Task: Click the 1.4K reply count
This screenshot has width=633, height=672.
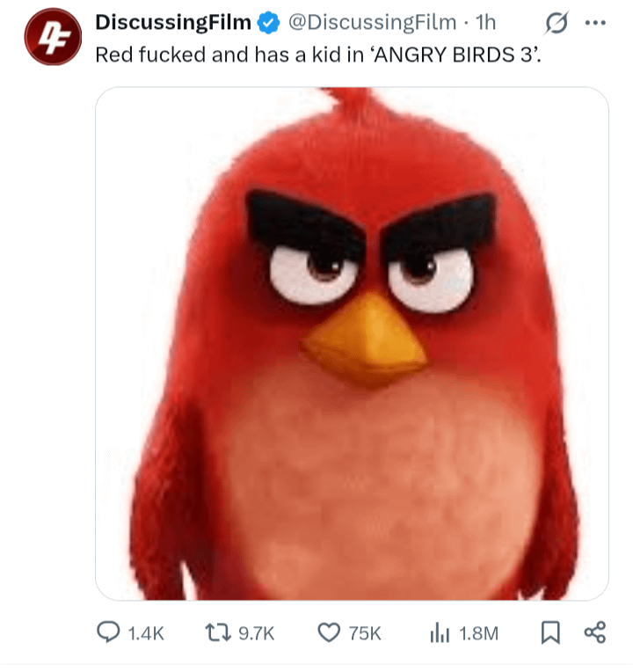Action: 146,633
